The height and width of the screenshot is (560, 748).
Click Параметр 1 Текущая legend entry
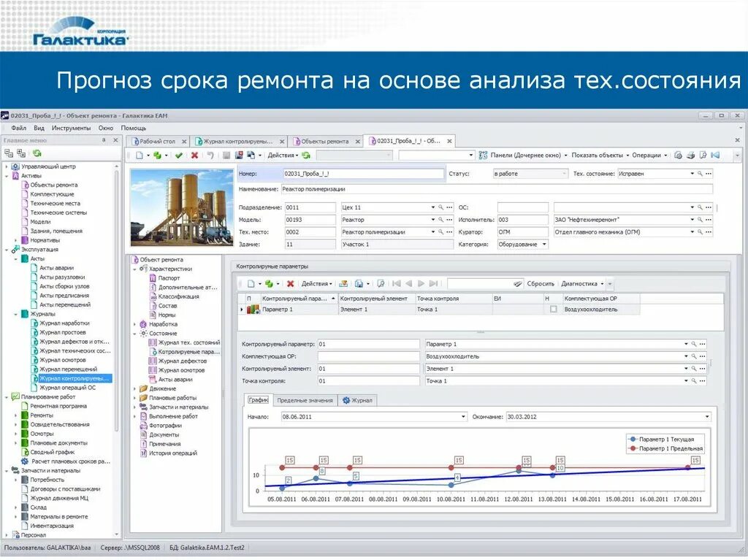661,440
